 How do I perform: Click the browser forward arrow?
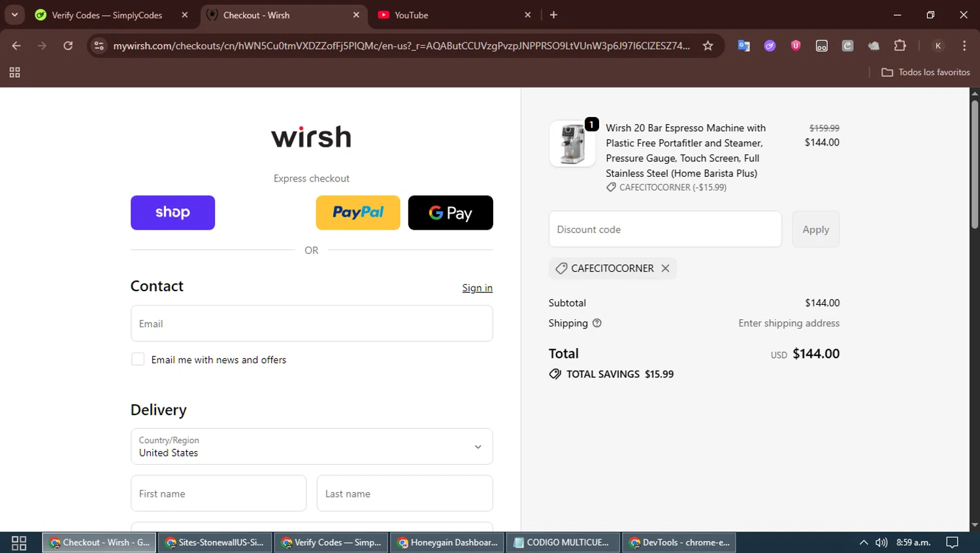tap(42, 46)
